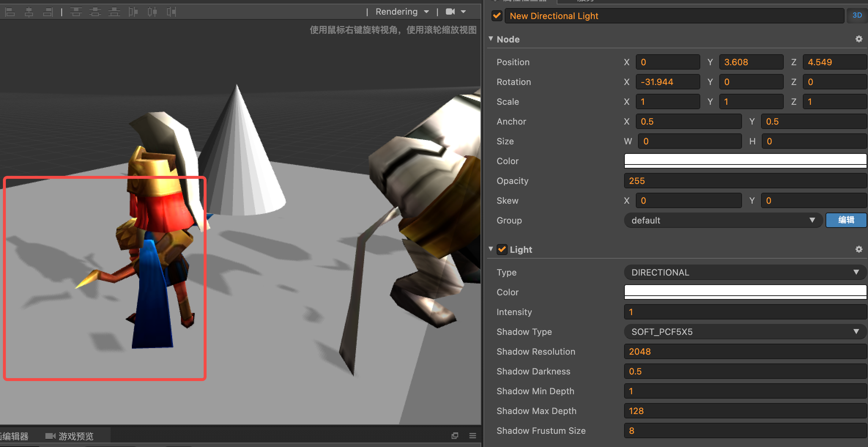Toggle the 3D node mode button
The width and height of the screenshot is (868, 447).
[857, 15]
